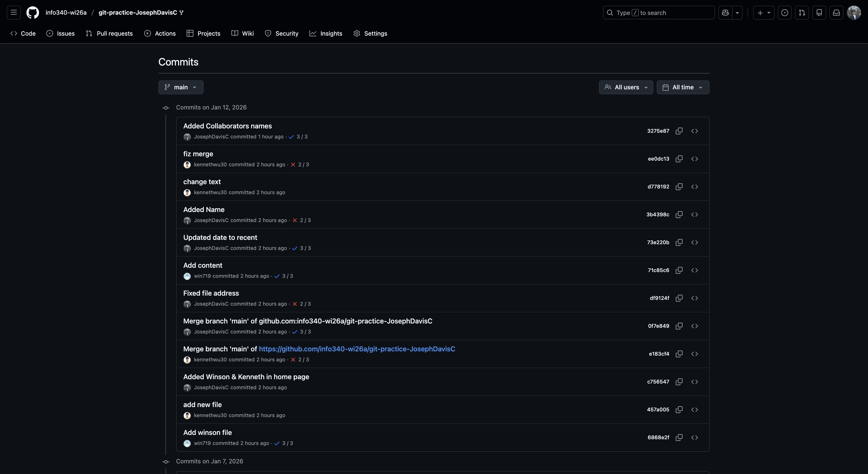The width and height of the screenshot is (868, 474).
Task: Expand the create new dropdown next to plus
Action: coord(769,12)
